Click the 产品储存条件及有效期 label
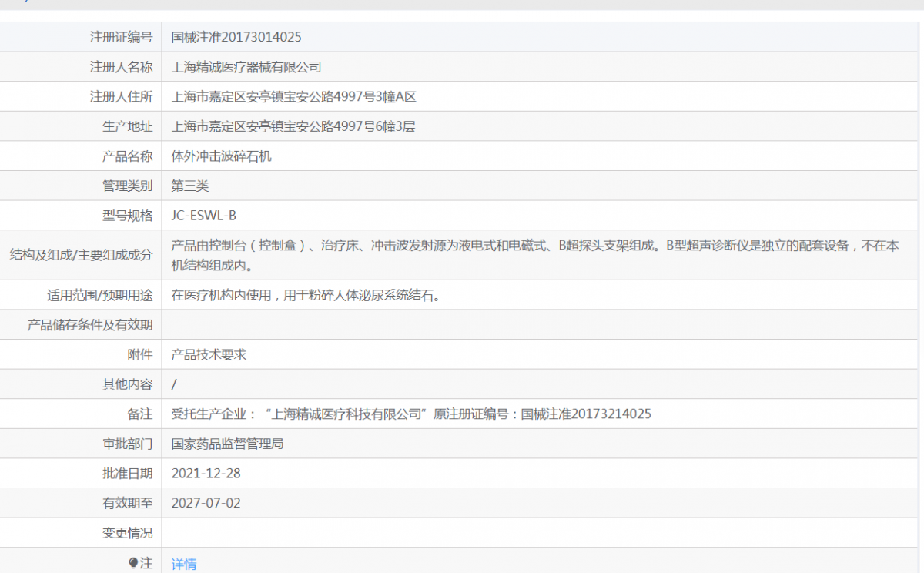The height and width of the screenshot is (573, 924). [x=90, y=325]
